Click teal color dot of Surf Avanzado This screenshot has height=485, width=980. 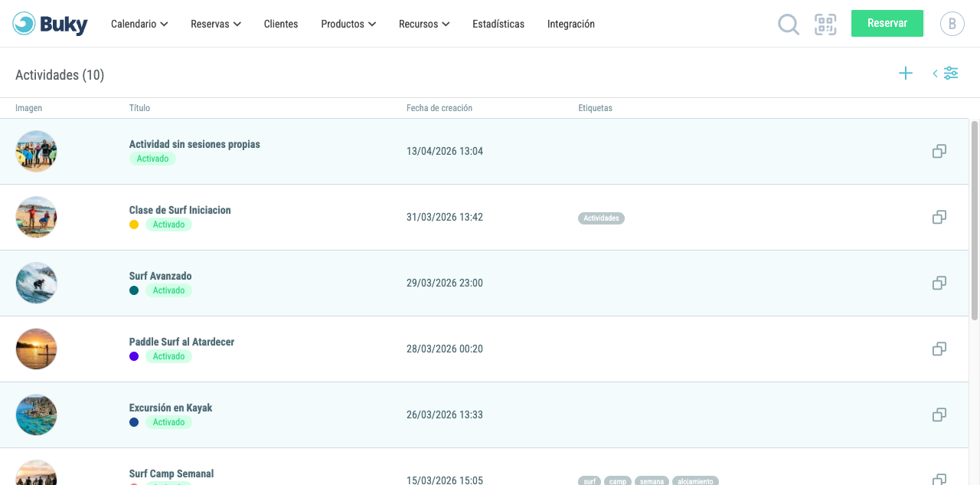click(134, 290)
